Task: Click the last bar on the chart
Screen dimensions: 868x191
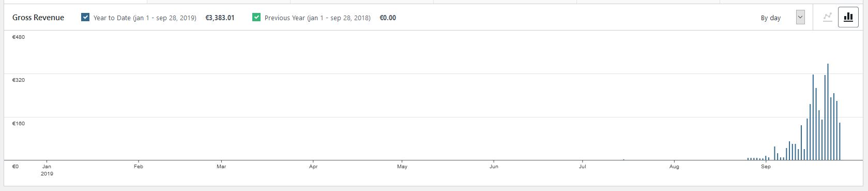Action: [840, 141]
